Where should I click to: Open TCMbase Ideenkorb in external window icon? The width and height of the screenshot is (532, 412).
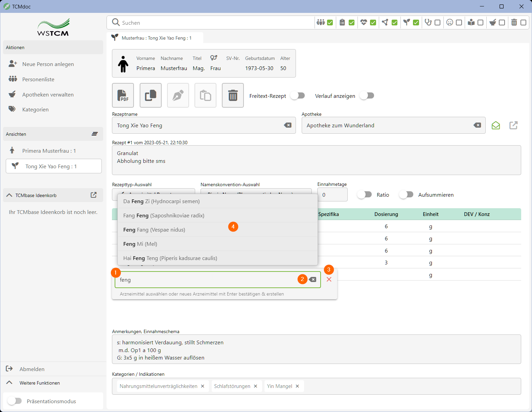tap(94, 195)
